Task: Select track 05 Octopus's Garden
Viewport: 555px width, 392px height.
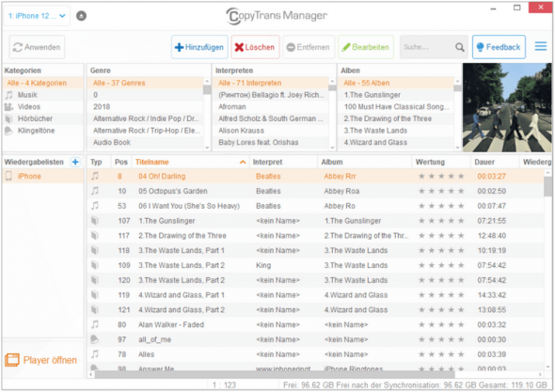Action: point(315,191)
